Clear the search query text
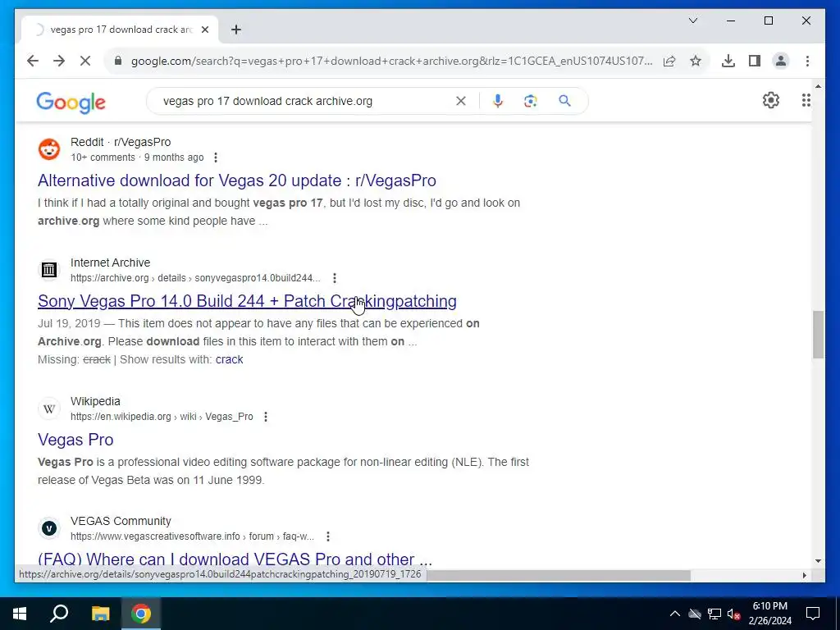This screenshot has width=840, height=630. coord(461,101)
